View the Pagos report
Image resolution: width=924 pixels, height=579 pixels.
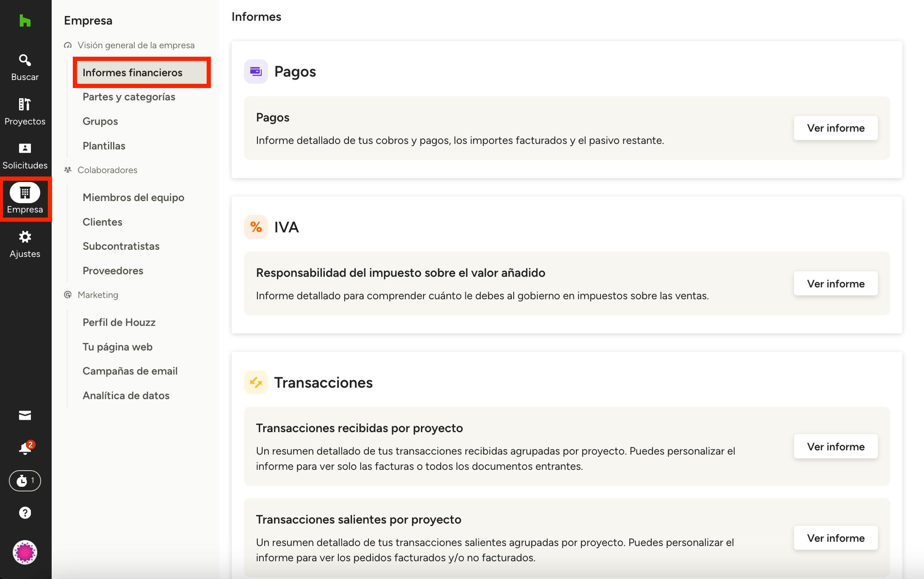tap(835, 128)
